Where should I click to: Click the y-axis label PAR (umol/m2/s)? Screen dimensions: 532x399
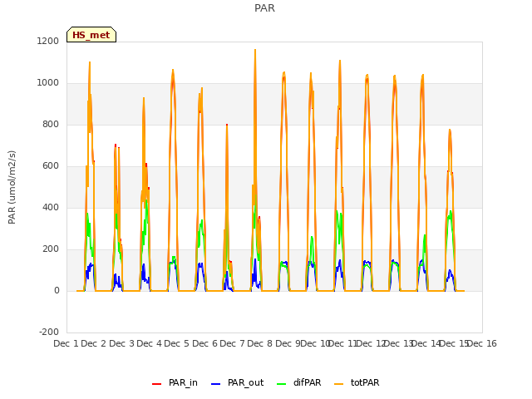click(x=12, y=187)
